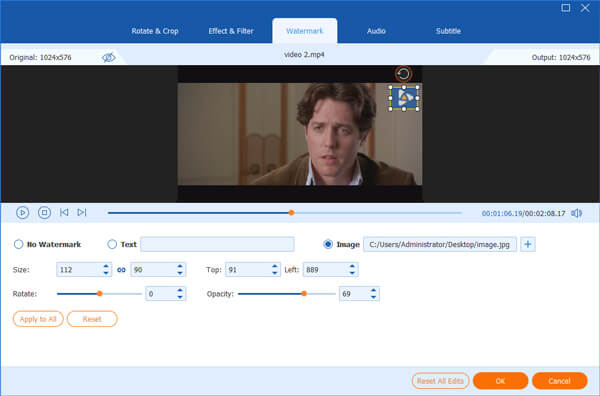Decrease the height size value
The height and width of the screenshot is (396, 600).
click(x=180, y=273)
